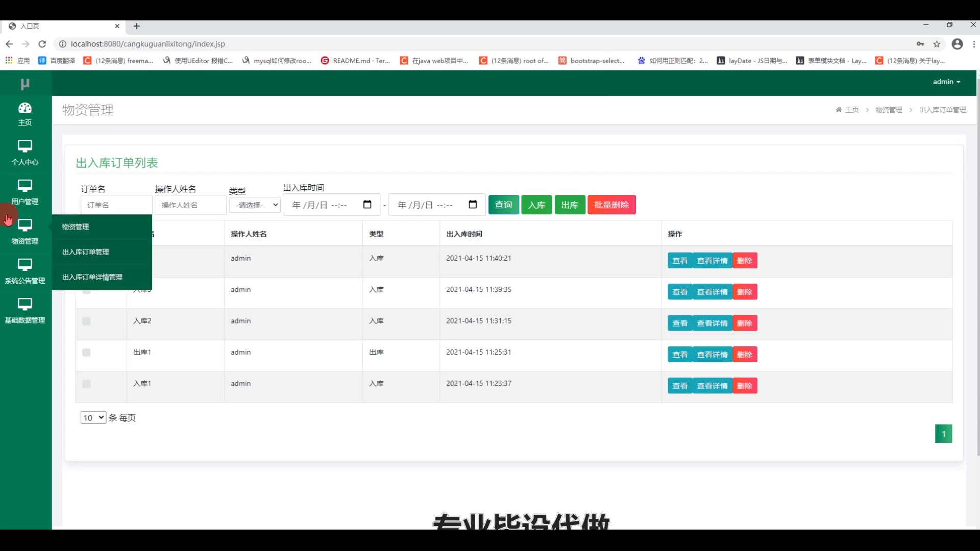Click the dashboard icon for 主页
Viewport: 980px width, 551px height.
(x=24, y=108)
